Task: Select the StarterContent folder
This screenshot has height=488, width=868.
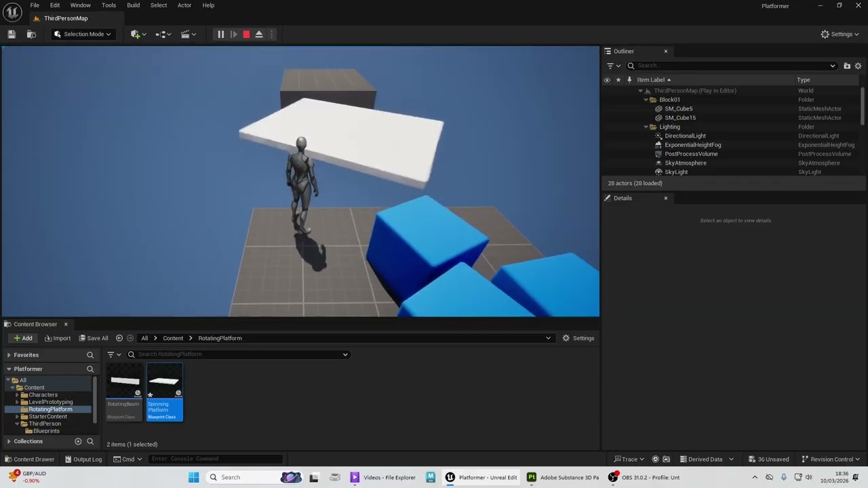Action: pyautogui.click(x=47, y=417)
